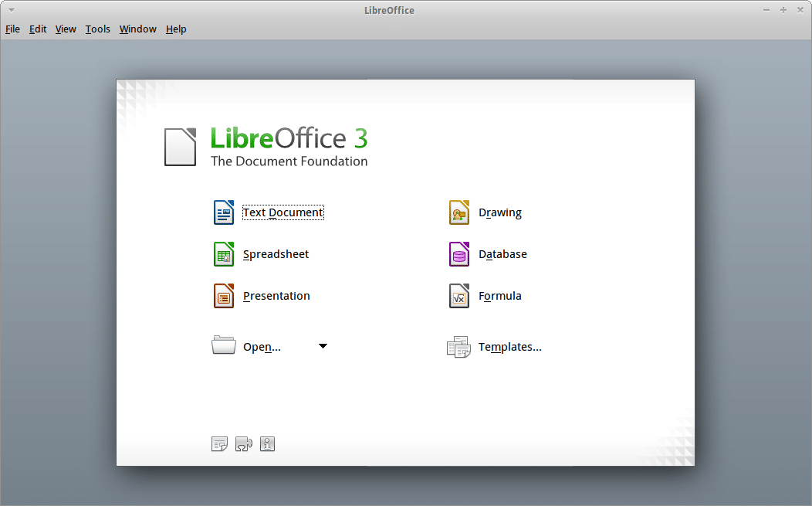
Task: Click the Presentation impress icon
Action: 224,296
